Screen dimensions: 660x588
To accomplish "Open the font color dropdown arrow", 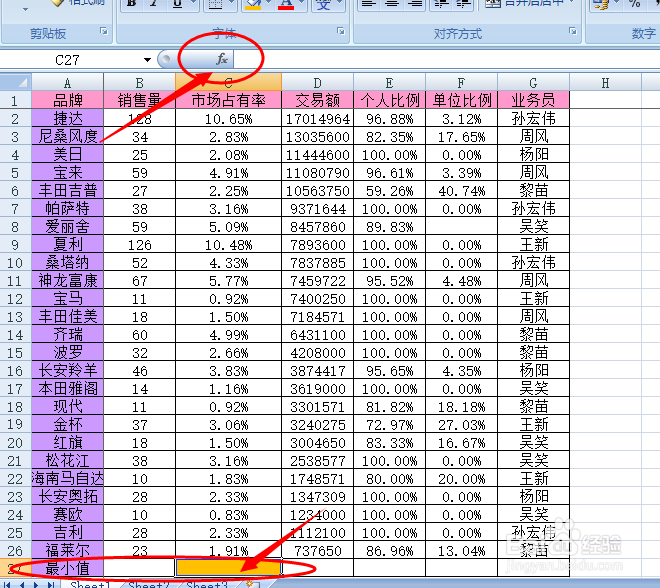I will 301,3.
